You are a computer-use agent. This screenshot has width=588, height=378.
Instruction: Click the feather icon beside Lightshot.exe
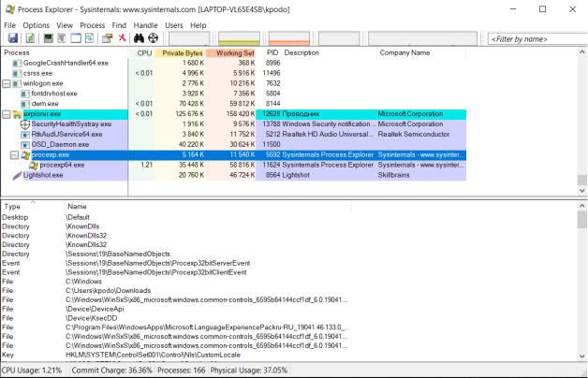[17, 175]
